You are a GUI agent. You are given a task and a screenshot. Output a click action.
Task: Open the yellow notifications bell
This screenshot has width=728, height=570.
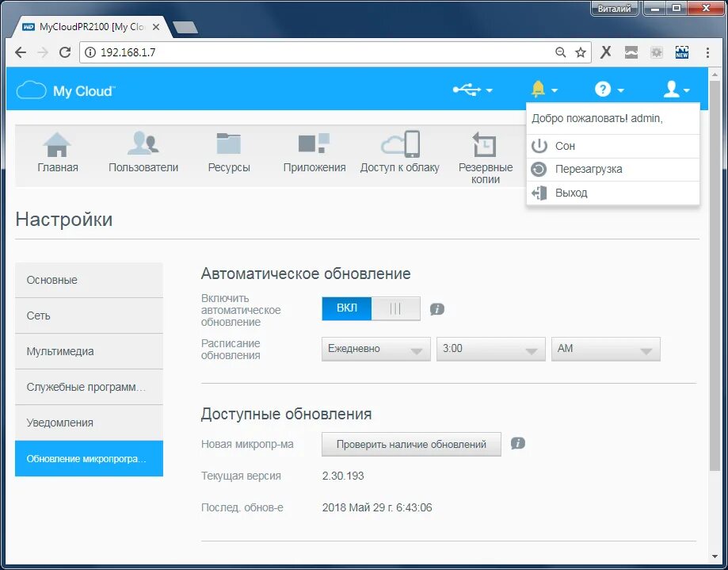[538, 89]
